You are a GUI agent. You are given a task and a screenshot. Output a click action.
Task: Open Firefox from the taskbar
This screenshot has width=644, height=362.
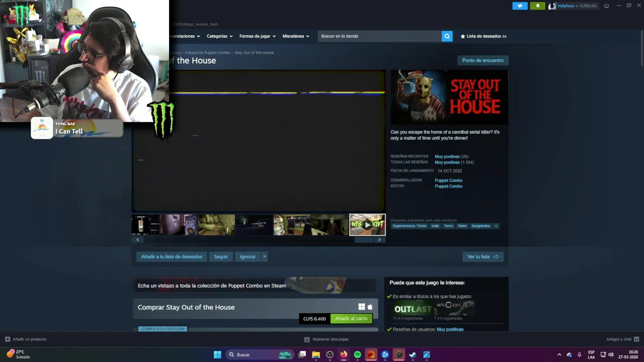click(344, 355)
